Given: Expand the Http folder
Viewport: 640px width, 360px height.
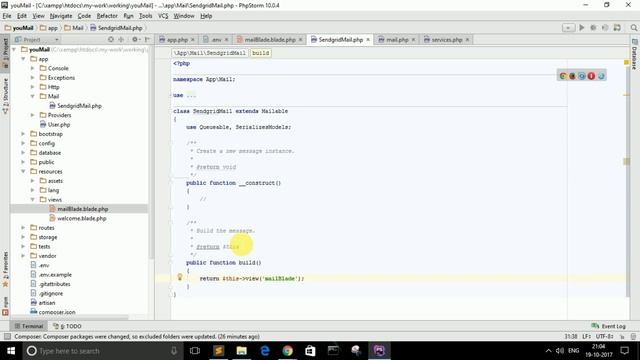Looking at the screenshot, I should coord(33,87).
